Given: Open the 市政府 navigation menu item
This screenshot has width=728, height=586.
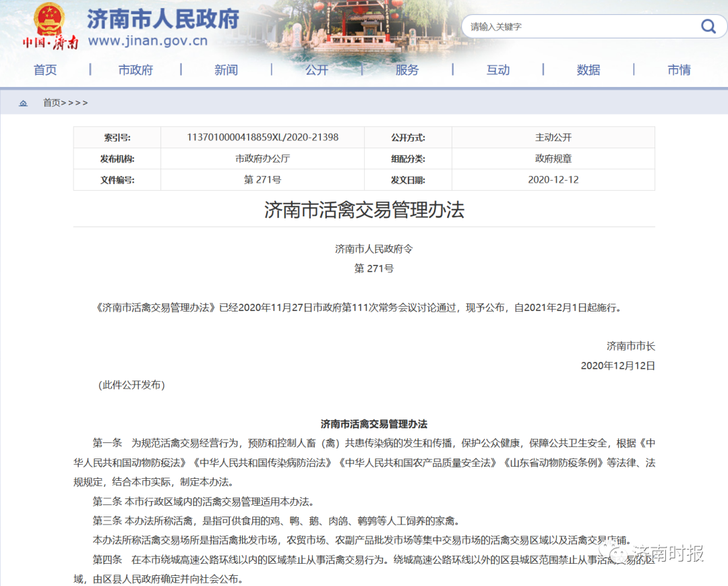Looking at the screenshot, I should coord(135,69).
